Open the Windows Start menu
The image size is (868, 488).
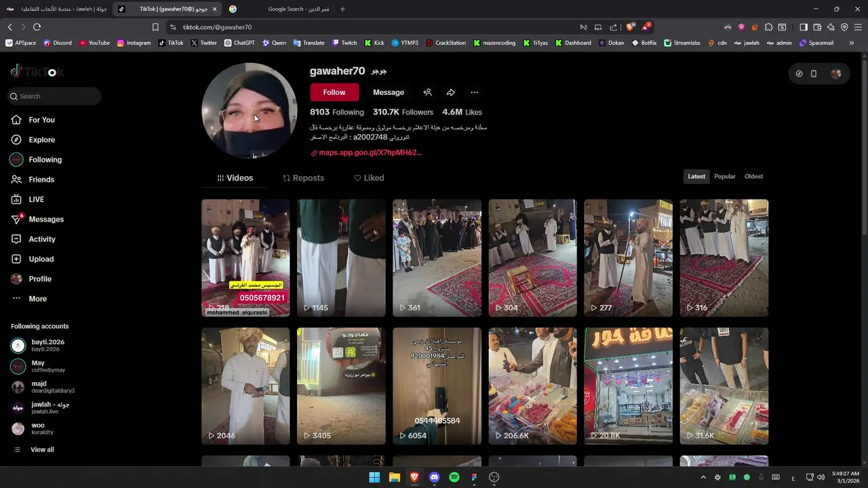(374, 477)
